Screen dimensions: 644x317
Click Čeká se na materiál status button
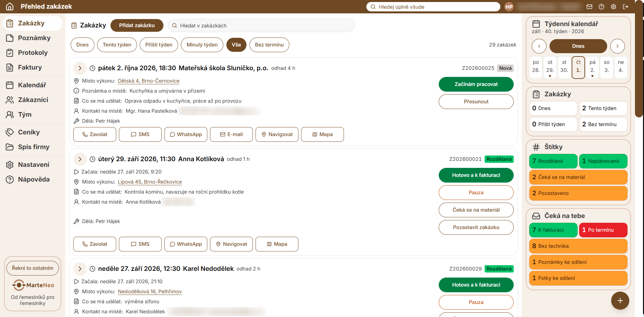(476, 210)
